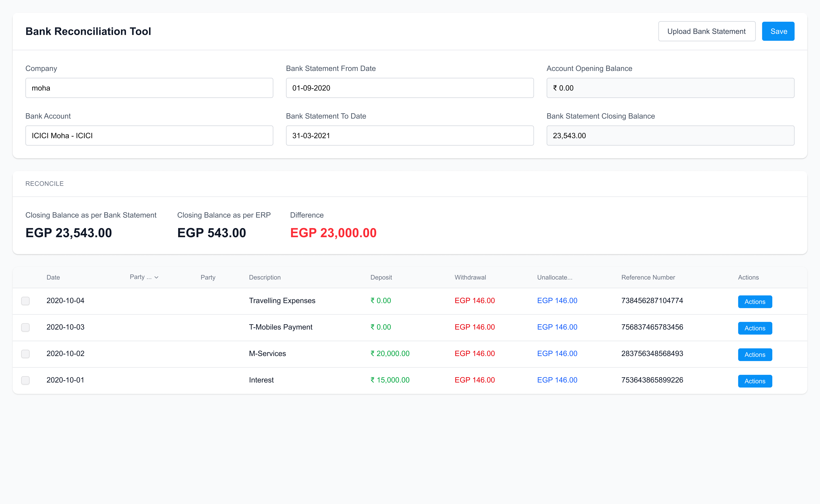Toggle the Interest row checkbox
This screenshot has width=820, height=504.
point(25,380)
